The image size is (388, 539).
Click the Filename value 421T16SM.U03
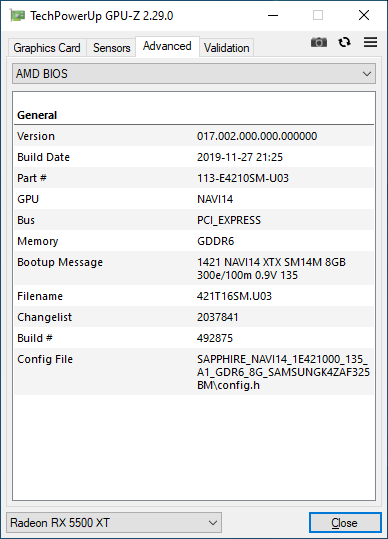234,296
